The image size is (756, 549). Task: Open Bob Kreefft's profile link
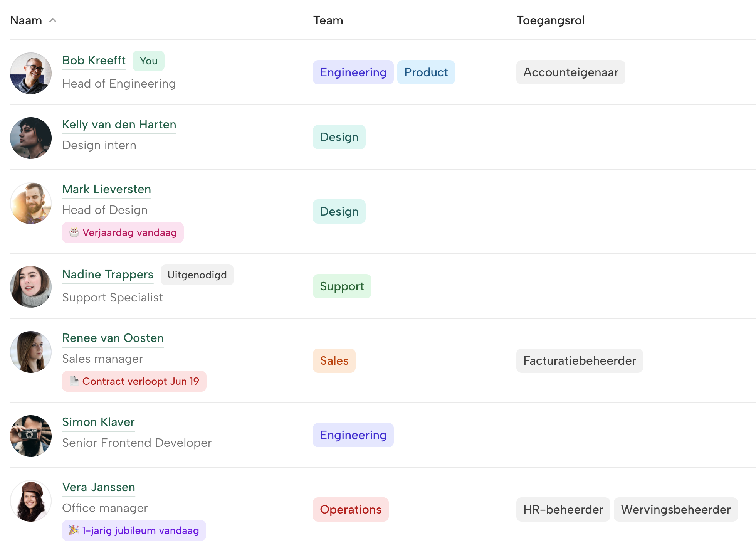pos(94,61)
